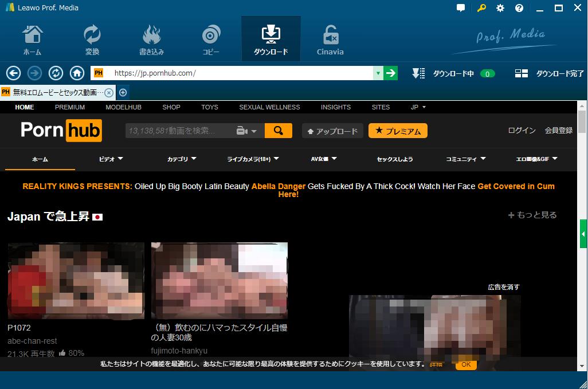This screenshot has width=588, height=389.
Task: Expand the green side panel handle
Action: pyautogui.click(x=583, y=234)
